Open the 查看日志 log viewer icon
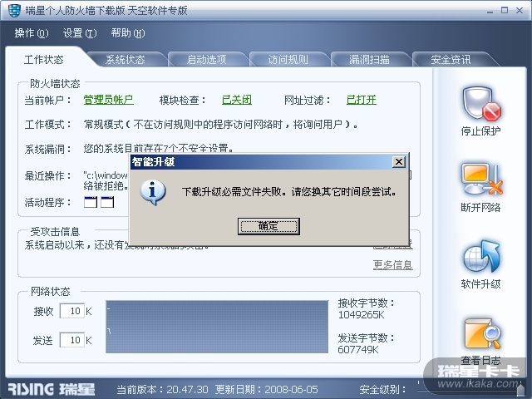Screen dimensions: 532x399 [482, 334]
